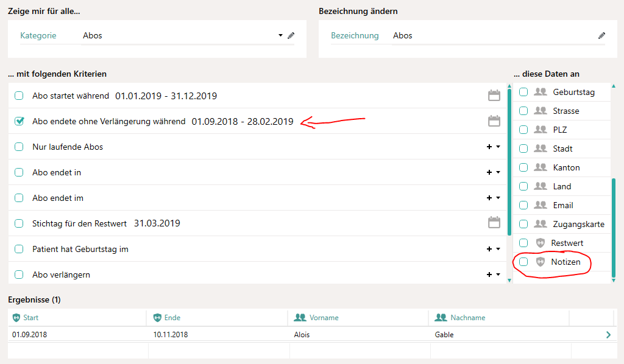
Task: Click shield icon in Start column header
Action: [x=16, y=318]
